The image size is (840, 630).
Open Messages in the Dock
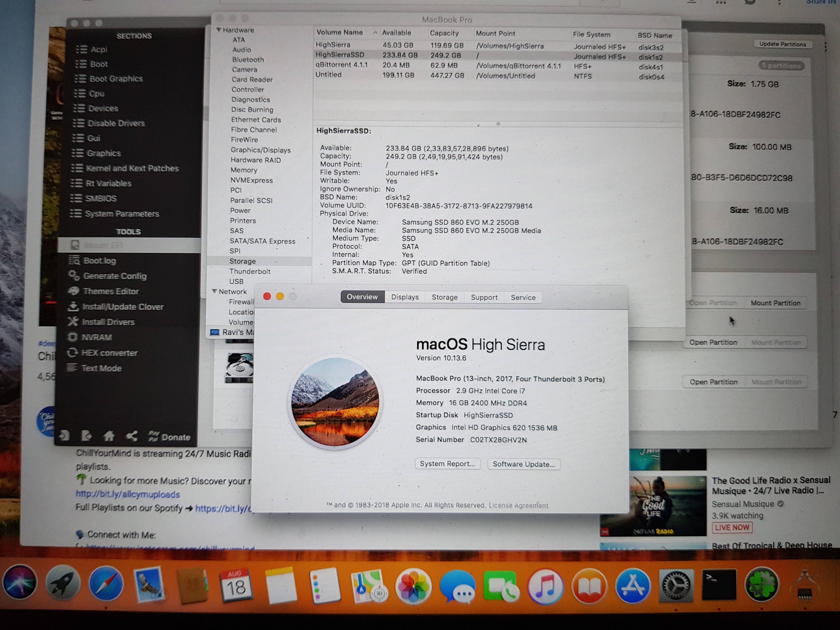coord(457,587)
